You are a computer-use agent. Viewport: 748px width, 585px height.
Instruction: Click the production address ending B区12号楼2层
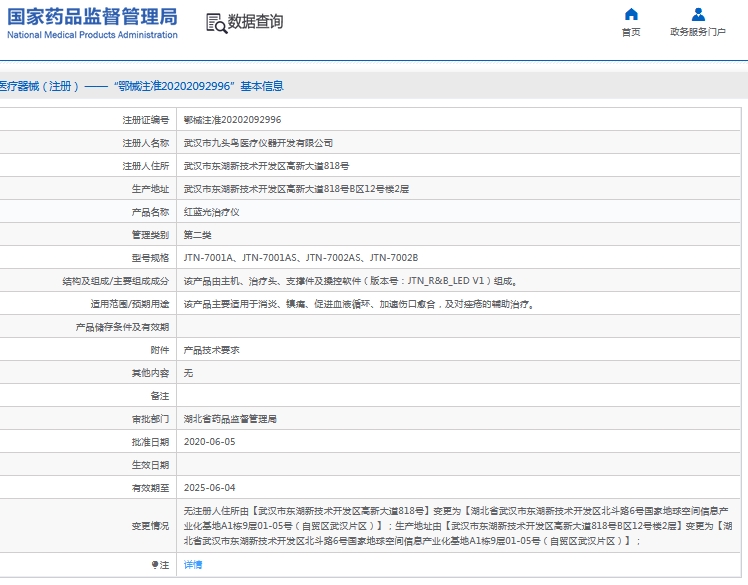296,189
